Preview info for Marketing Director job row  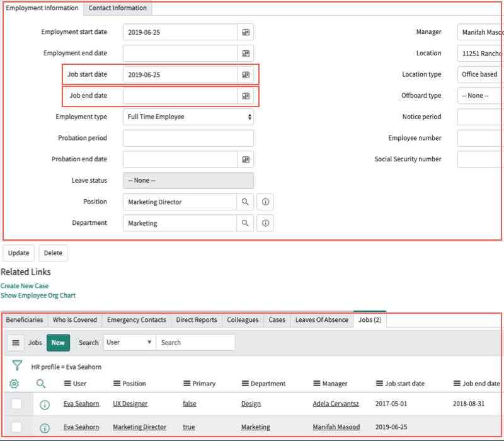45,428
